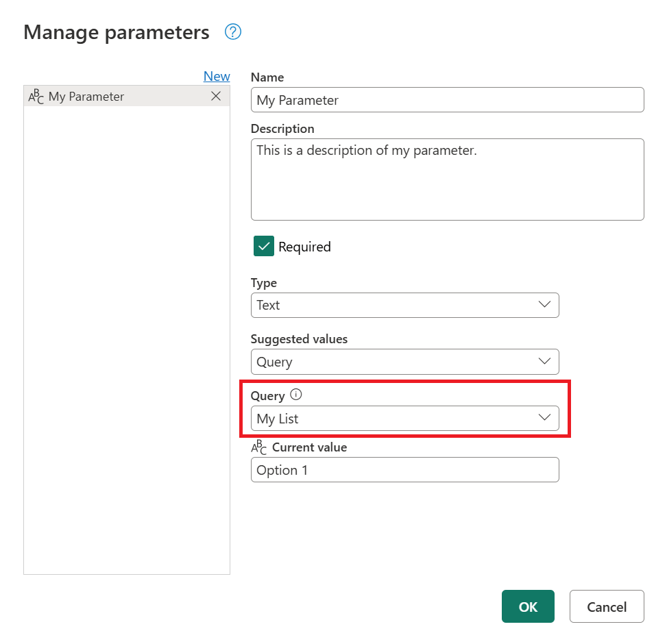The image size is (667, 644).
Task: Click the chevron on the Type dropdown
Action: (x=545, y=305)
